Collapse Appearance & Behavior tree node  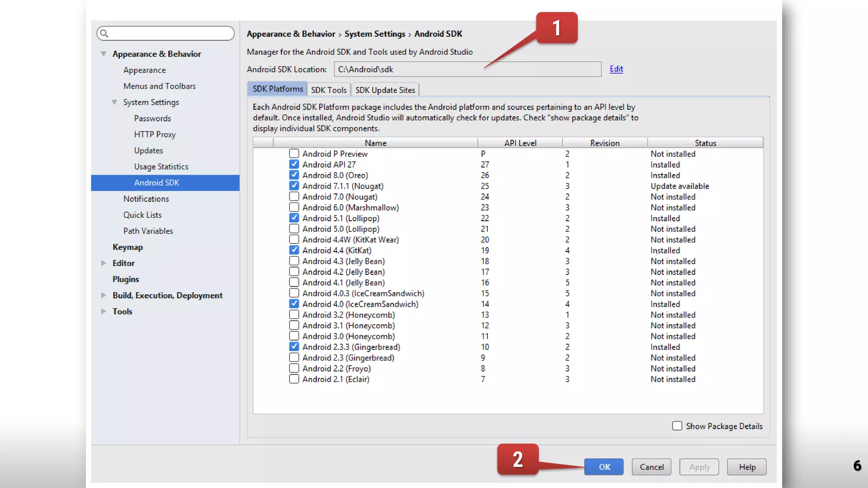[103, 54]
